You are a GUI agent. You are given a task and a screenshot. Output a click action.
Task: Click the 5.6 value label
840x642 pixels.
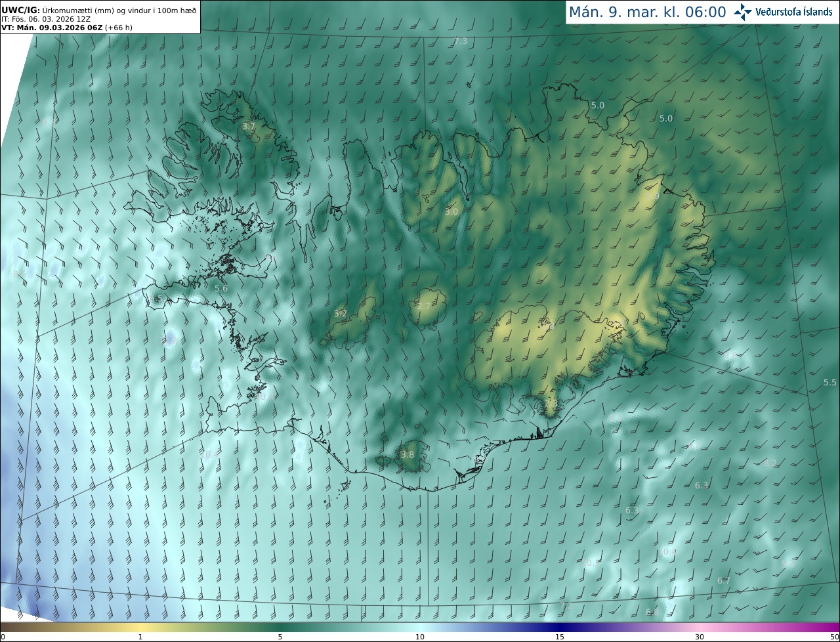221,288
